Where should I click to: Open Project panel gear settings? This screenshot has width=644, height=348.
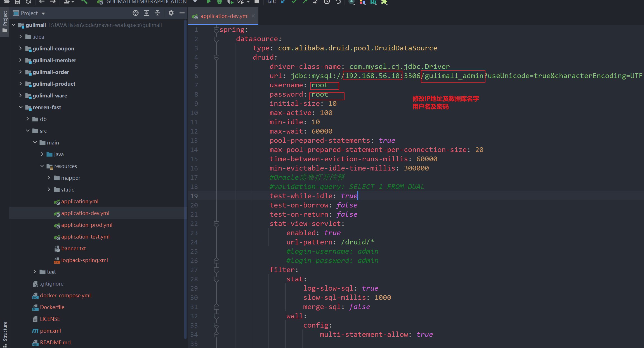pos(171,13)
